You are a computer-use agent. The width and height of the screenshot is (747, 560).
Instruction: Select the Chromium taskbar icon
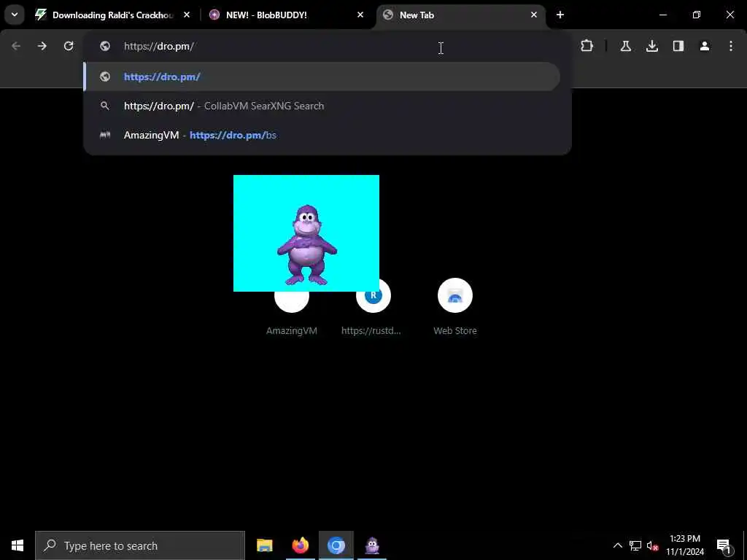pyautogui.click(x=336, y=545)
